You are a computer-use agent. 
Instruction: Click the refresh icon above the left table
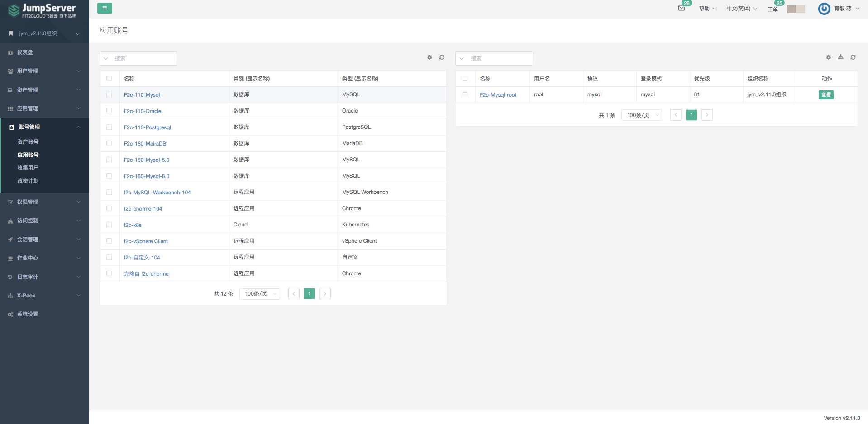(442, 57)
